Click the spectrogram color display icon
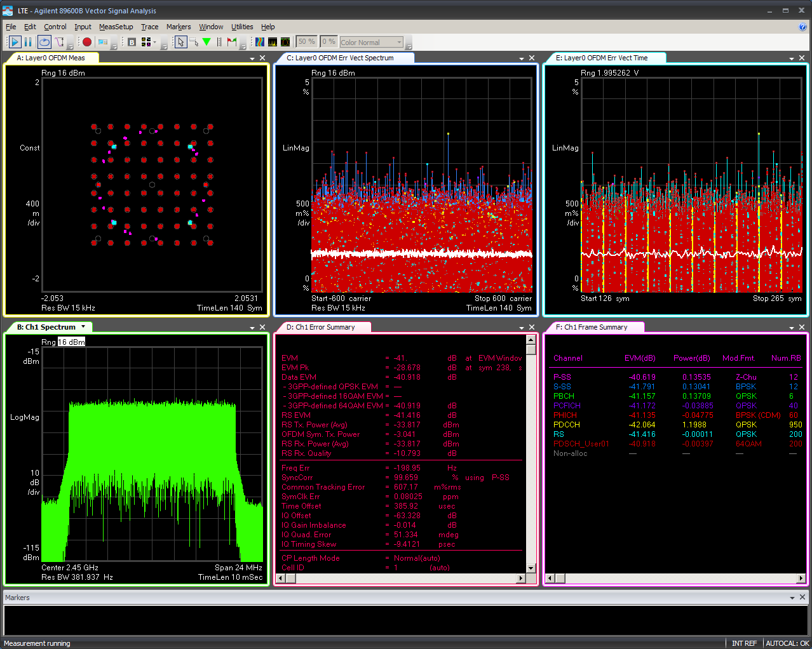Screen dimensions: 812x649 click(x=260, y=42)
